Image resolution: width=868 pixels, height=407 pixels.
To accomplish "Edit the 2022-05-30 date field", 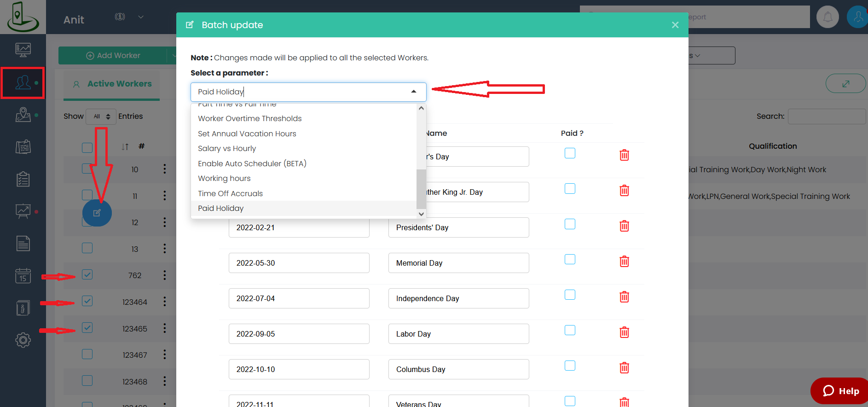I will [x=299, y=263].
